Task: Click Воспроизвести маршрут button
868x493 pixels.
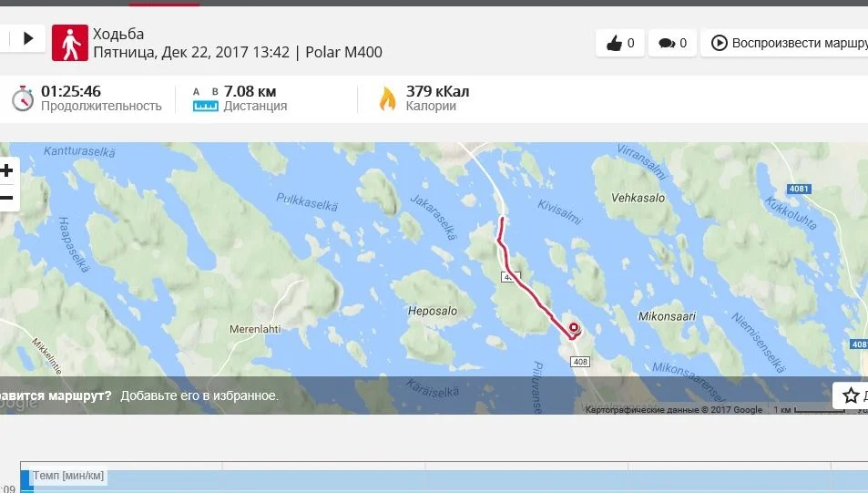Action: coord(786,43)
